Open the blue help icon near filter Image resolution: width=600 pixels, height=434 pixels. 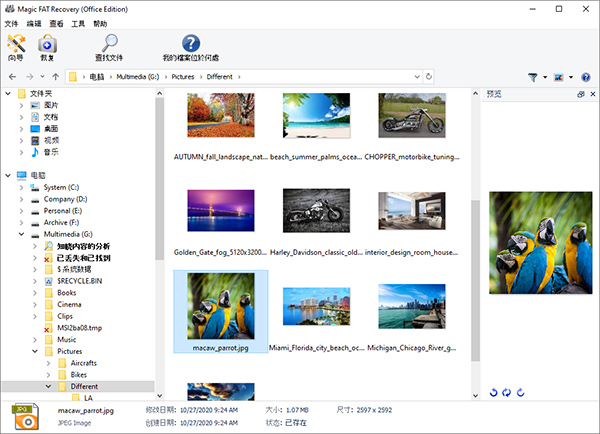coord(585,77)
